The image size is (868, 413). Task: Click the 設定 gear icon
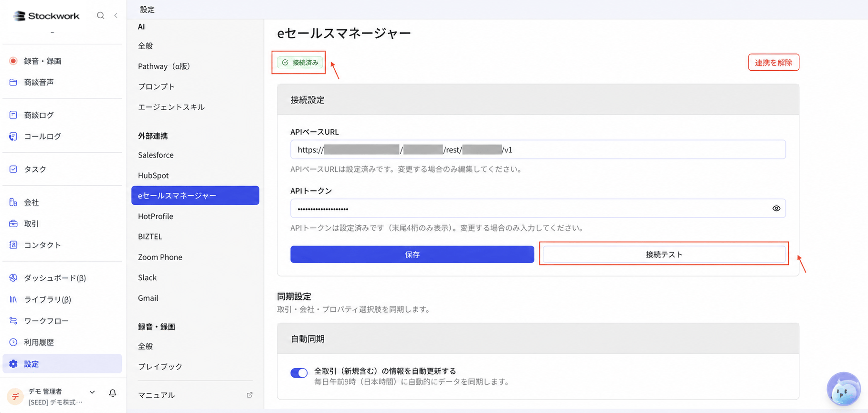point(13,364)
